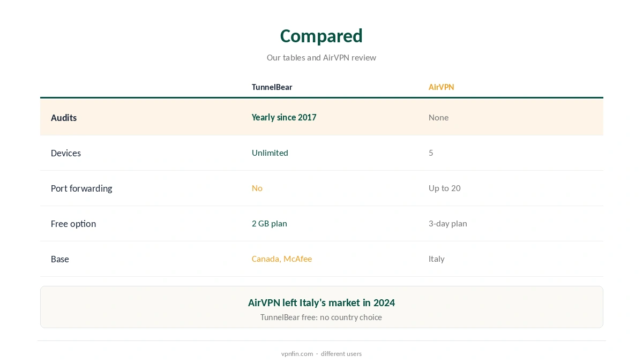Select the 'Free option' row label
The image size is (643, 364).
(73, 224)
